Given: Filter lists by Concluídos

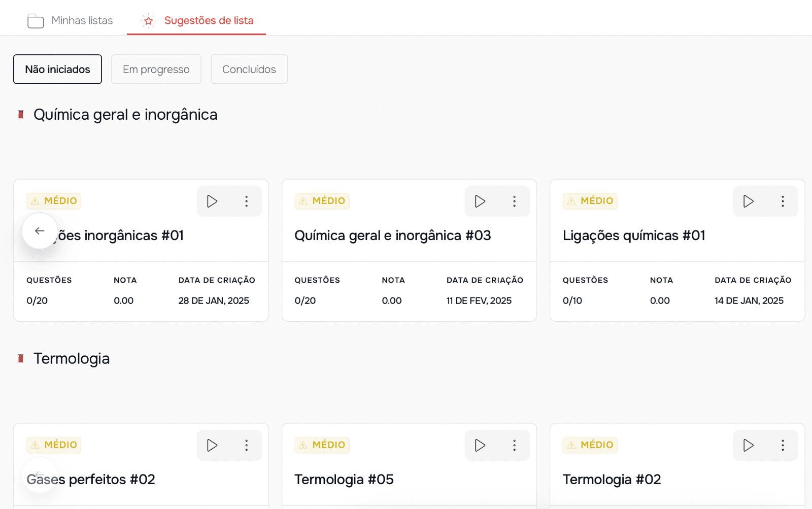Looking at the screenshot, I should (249, 69).
